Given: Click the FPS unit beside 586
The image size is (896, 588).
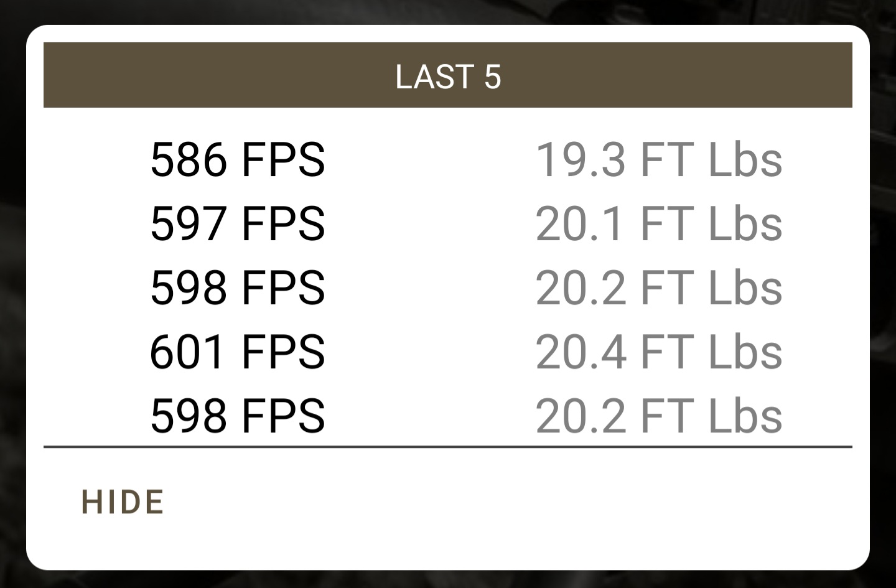Looking at the screenshot, I should coord(283,160).
